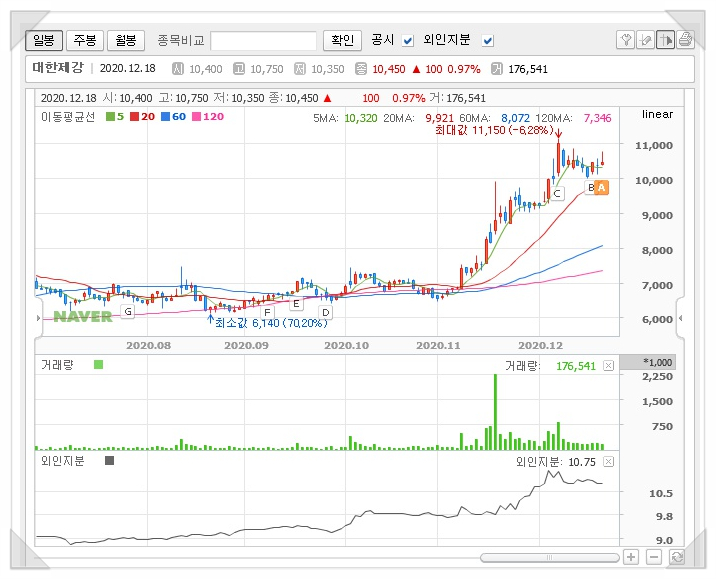Screen dimensions: 716x579
Task: Zoom out with the minus button
Action: coord(655,557)
